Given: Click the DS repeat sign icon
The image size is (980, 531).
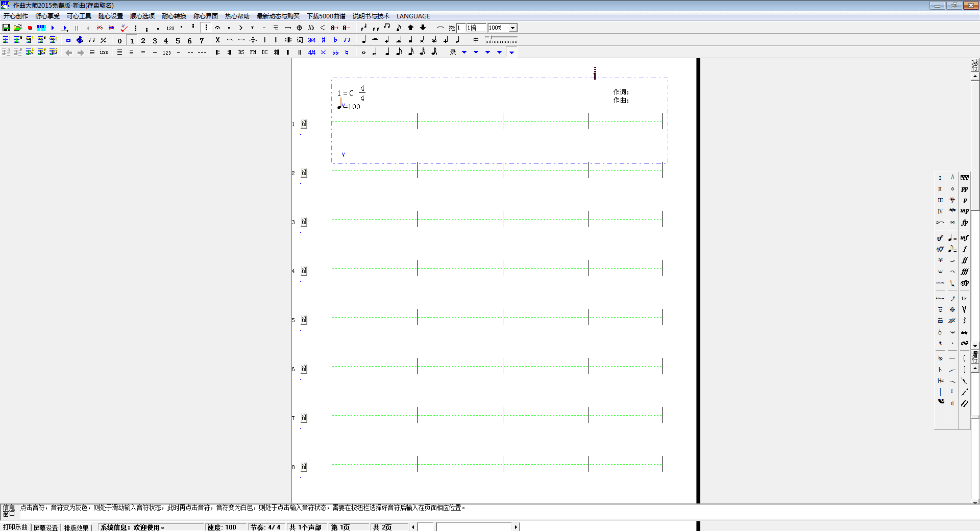Looking at the screenshot, I should tap(241, 52).
